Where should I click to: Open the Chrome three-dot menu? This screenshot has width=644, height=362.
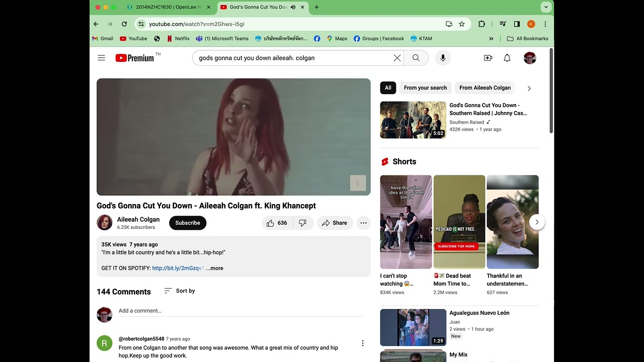click(545, 24)
